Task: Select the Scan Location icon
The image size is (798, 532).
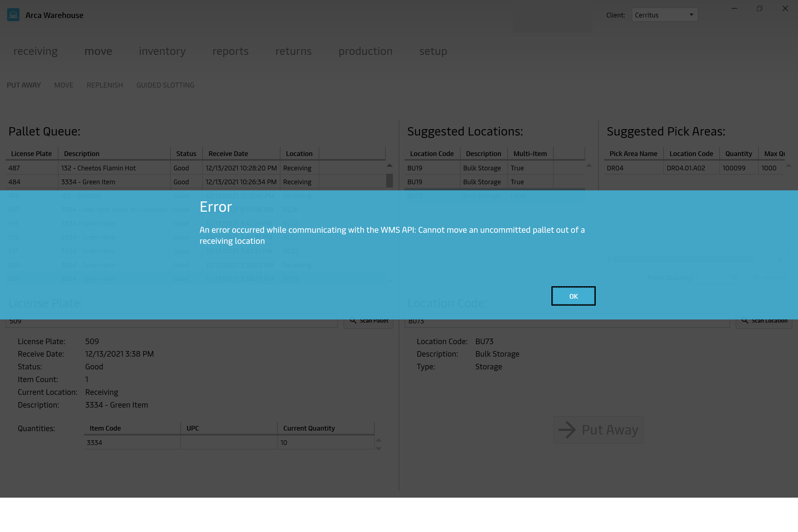Action: click(745, 321)
